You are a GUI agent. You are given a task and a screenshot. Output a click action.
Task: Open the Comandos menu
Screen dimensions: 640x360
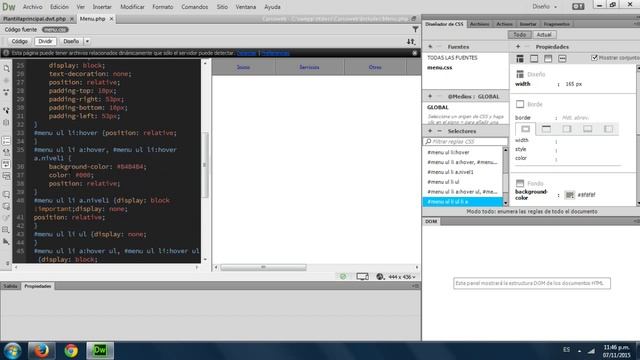[x=194, y=7]
